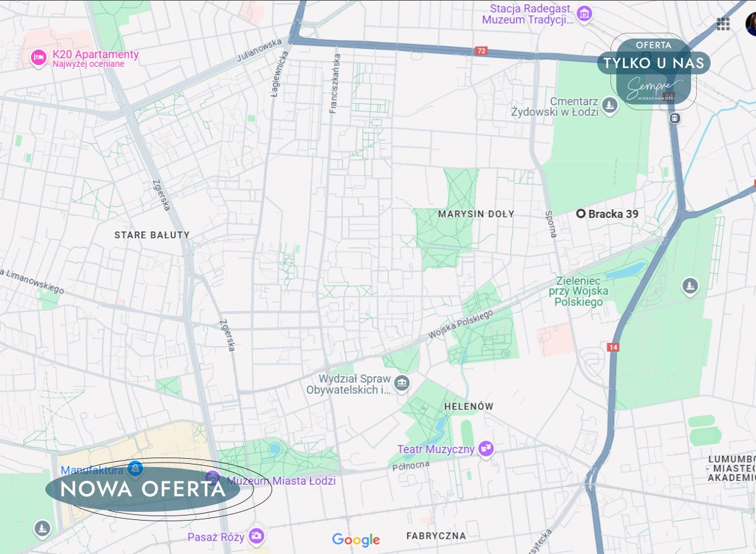The height and width of the screenshot is (554, 756).
Task: Click the monument pin in the bottom-left corner
Action: click(x=42, y=529)
